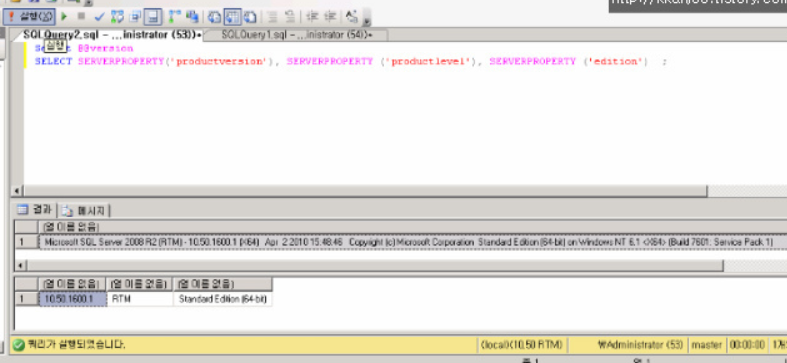Open the 결과 results tab
787x363 pixels.
(x=35, y=210)
